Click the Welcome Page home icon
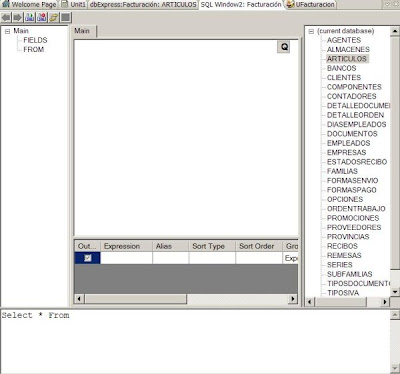The image size is (400, 374). click(5, 4)
